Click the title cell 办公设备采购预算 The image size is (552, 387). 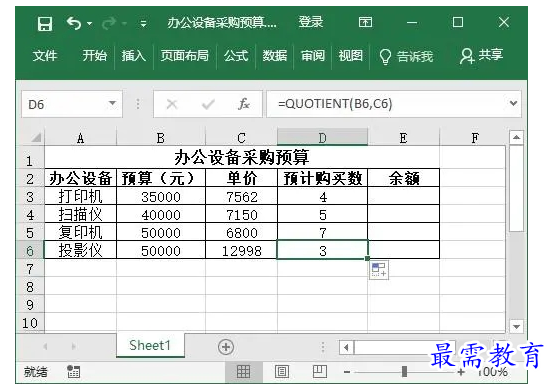coord(242,157)
